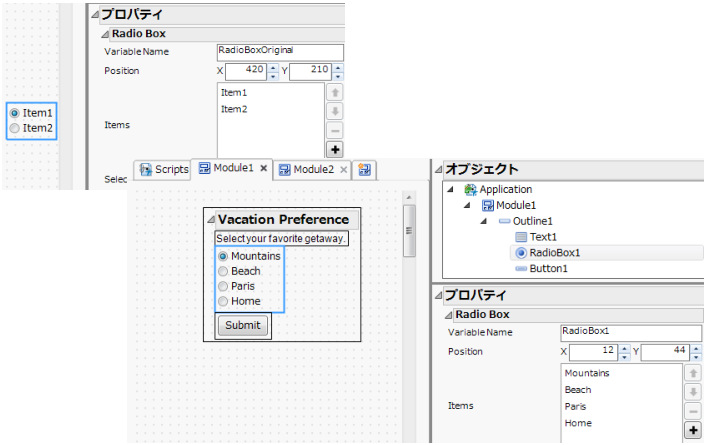Add an item to the RadioBoxOriginal Items list

click(x=335, y=150)
